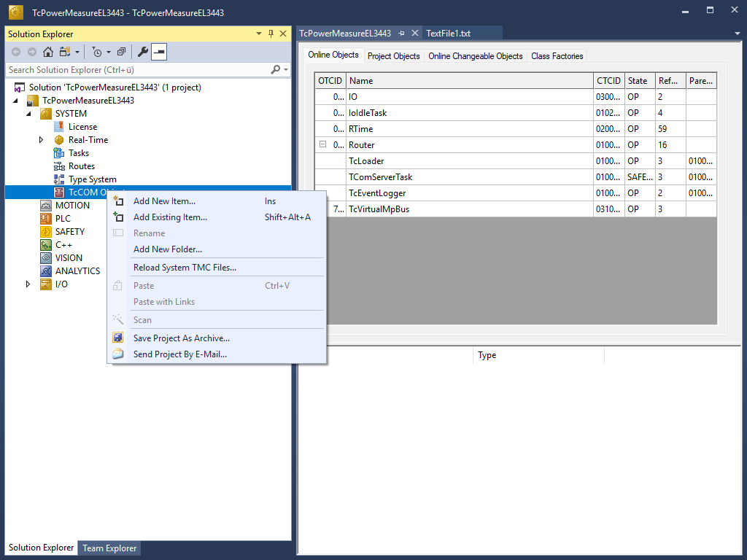
Task: Toggle the Preview Selected Items button
Action: [159, 52]
